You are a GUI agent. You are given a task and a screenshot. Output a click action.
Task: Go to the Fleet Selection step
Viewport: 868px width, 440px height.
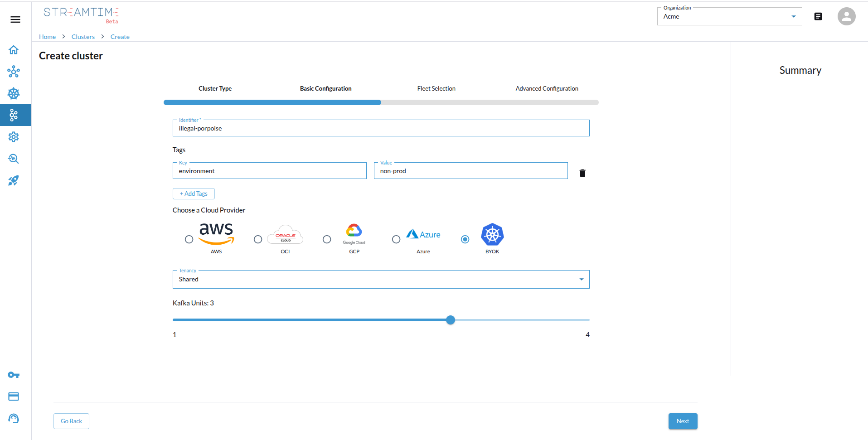click(436, 88)
